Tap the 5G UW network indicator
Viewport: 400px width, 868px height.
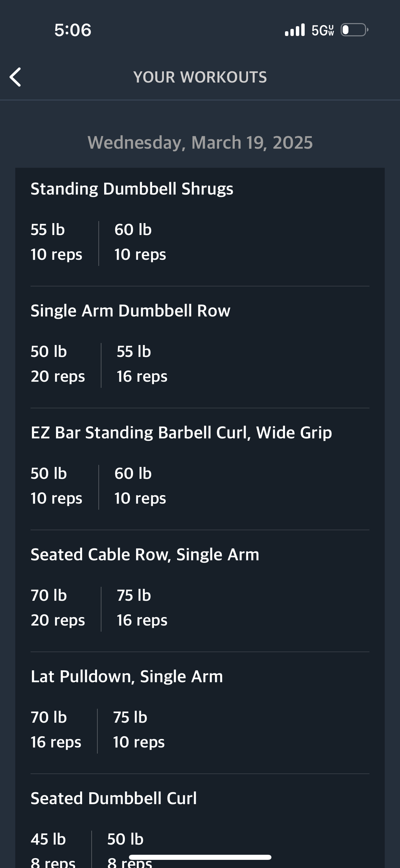pyautogui.click(x=323, y=30)
